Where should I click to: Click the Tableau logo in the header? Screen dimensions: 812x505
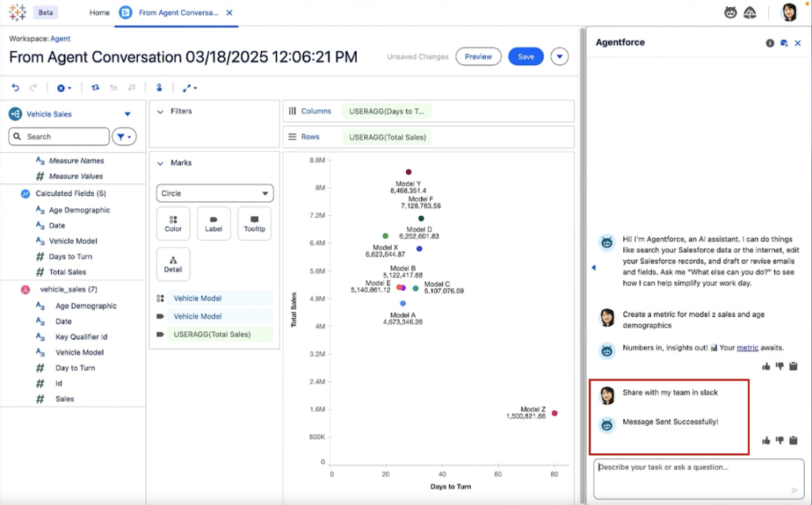pos(17,13)
